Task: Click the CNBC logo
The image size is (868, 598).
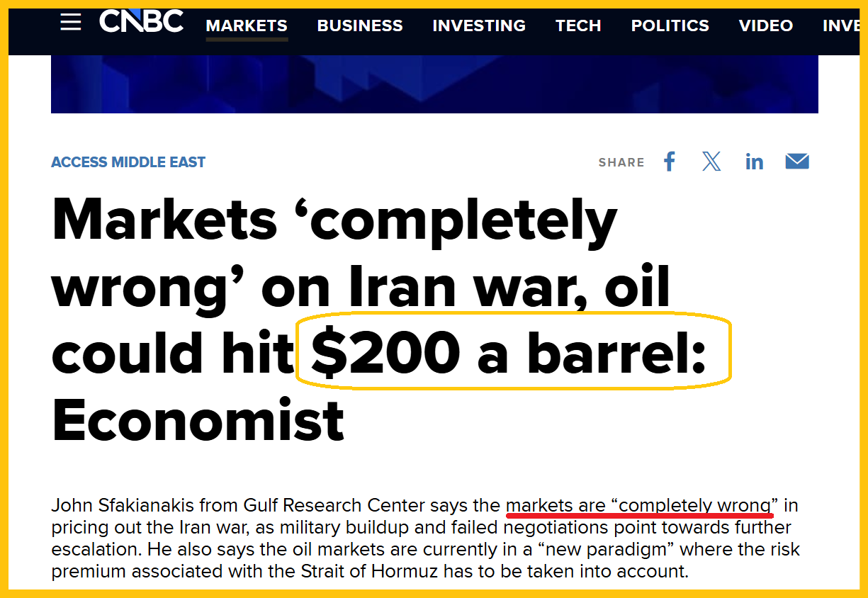Action: [140, 22]
